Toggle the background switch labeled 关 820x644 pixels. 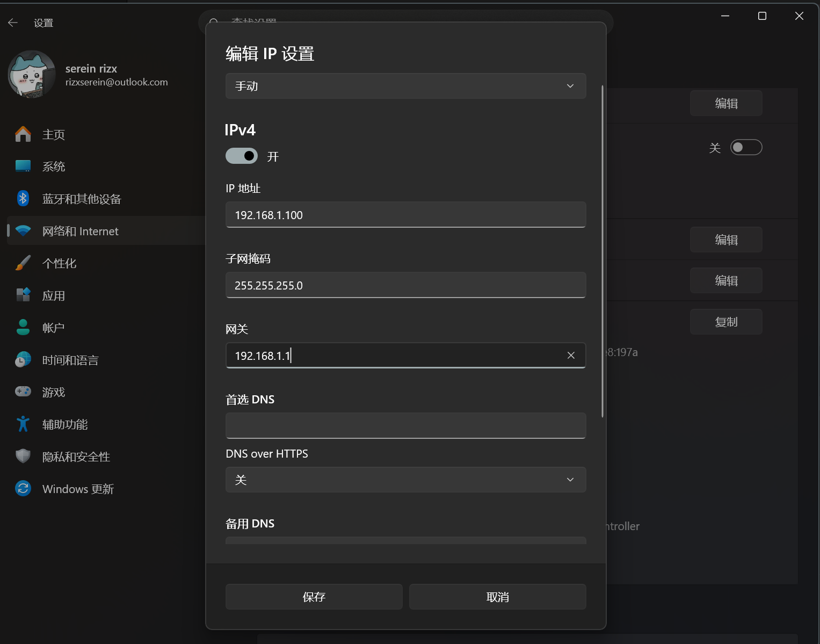[746, 147]
